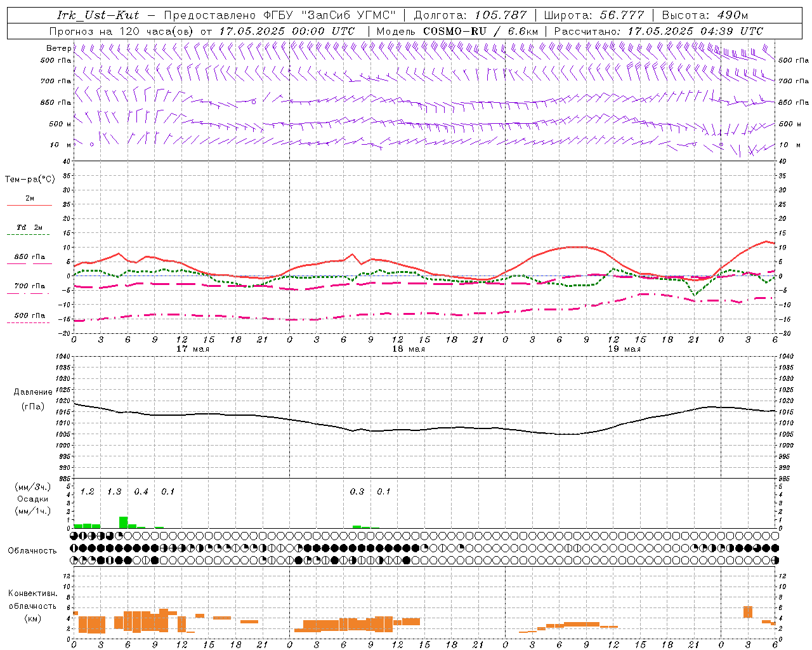Click the Облачность cloud cover label

(32, 551)
